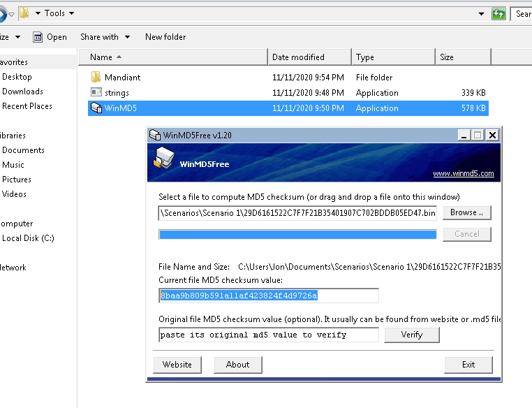Viewport: 532px width, 408px height.
Task: Click the file path input field
Action: point(297,213)
